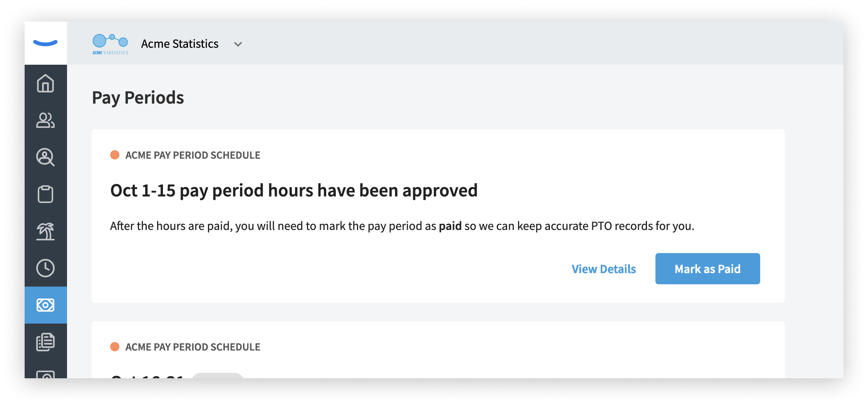Open the Home icon in sidebar
This screenshot has height=406, width=868.
click(x=45, y=83)
